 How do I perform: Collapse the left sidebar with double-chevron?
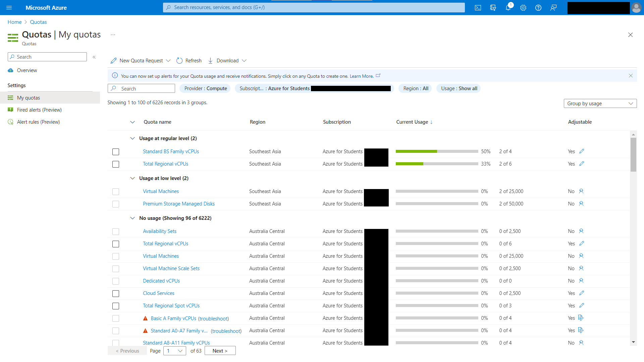[x=94, y=57]
